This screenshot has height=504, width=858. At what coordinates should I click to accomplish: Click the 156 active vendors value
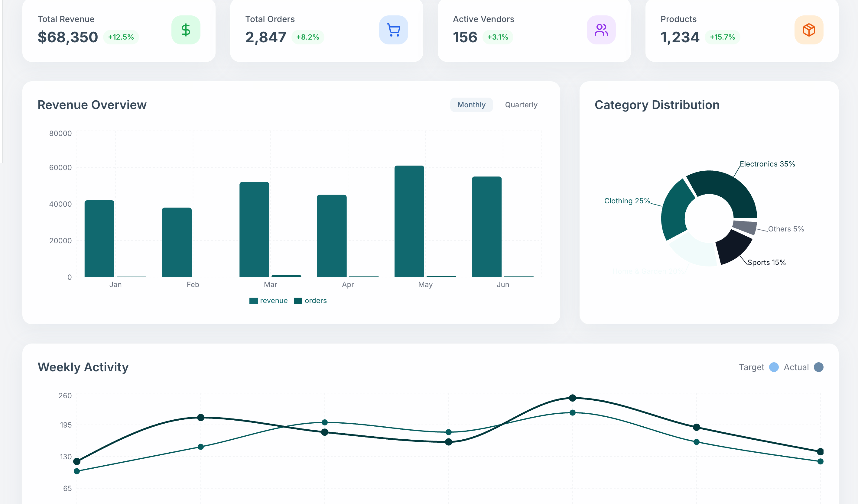(465, 37)
